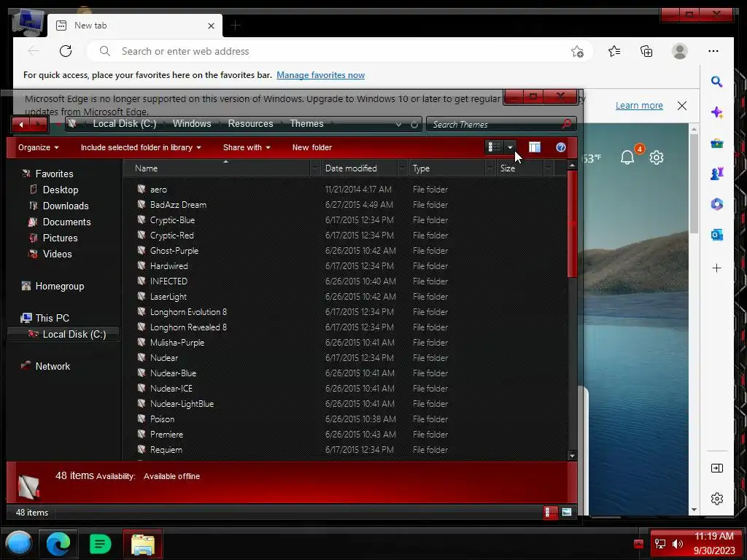Click the file list scroll down arrow
The image size is (747, 560).
click(x=572, y=456)
